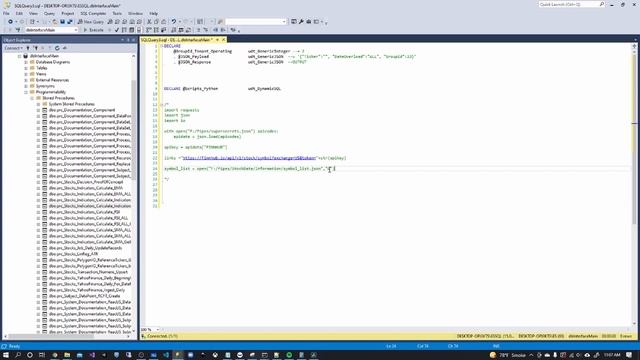This screenshot has height=360, width=640.
Task: Click the taskbar Task View icon
Action: 42,355
